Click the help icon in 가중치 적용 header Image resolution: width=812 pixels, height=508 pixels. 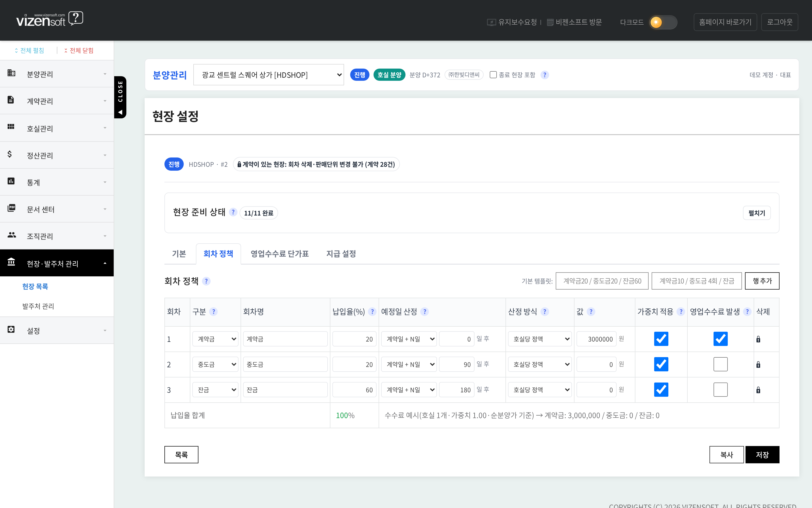point(681,312)
